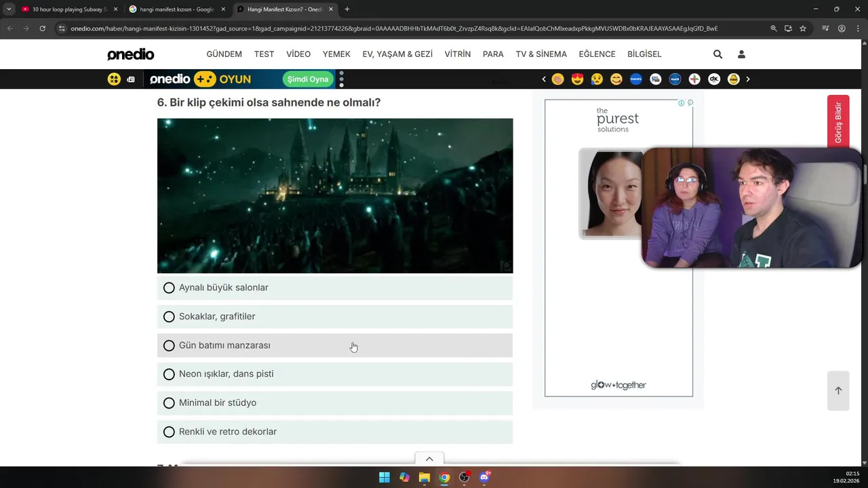This screenshot has height=488, width=868.
Task: Go back to previous page
Action: tap(9, 28)
